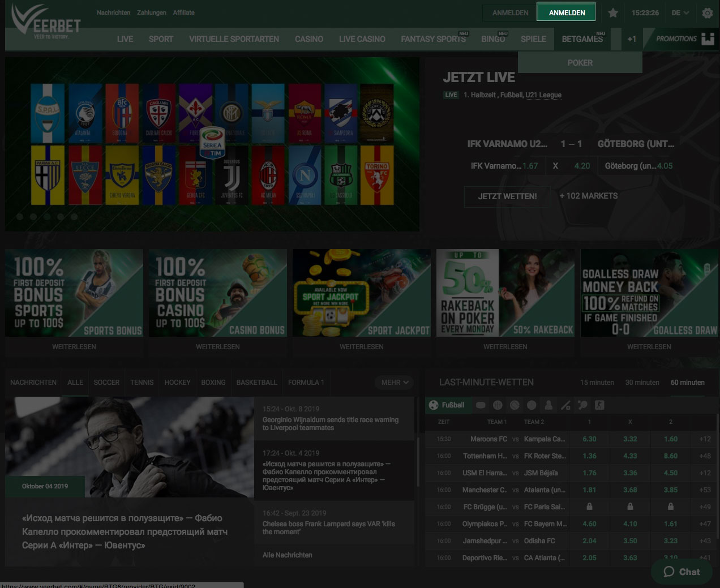This screenshot has height=588, width=720.
Task: Click the Veerbet logo
Action: click(x=46, y=22)
